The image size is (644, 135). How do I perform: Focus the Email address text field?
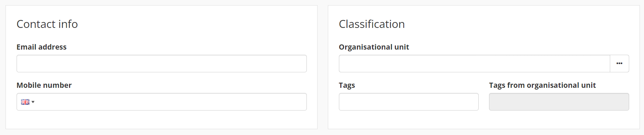[162, 63]
